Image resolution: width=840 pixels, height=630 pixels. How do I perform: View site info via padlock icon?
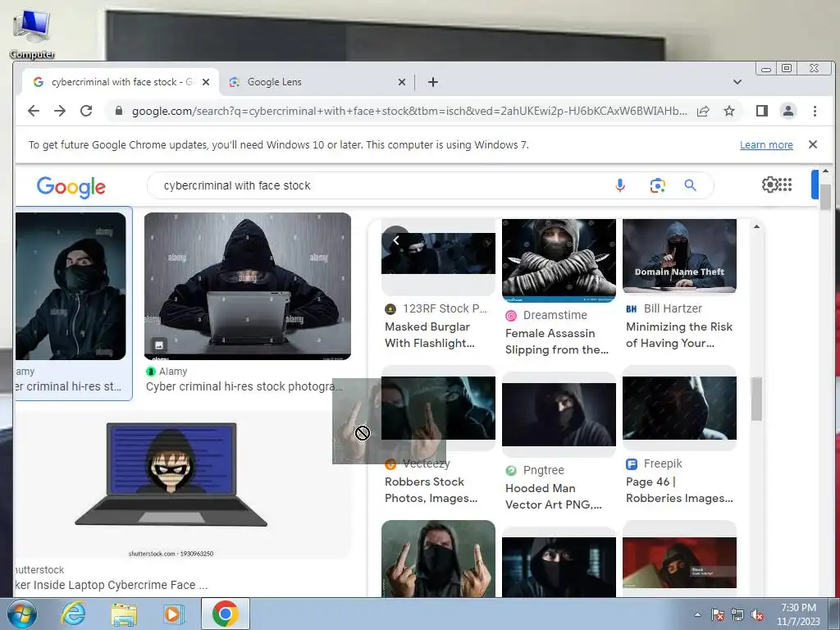[119, 111]
